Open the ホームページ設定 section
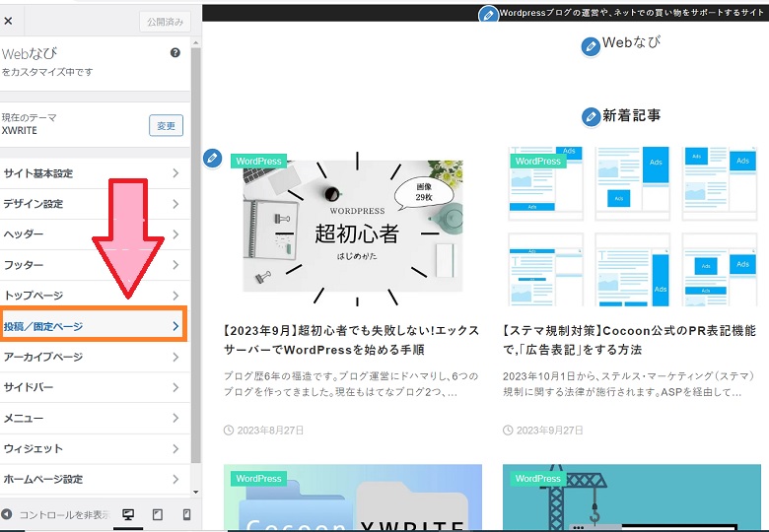The height and width of the screenshot is (532, 769). tap(95, 479)
